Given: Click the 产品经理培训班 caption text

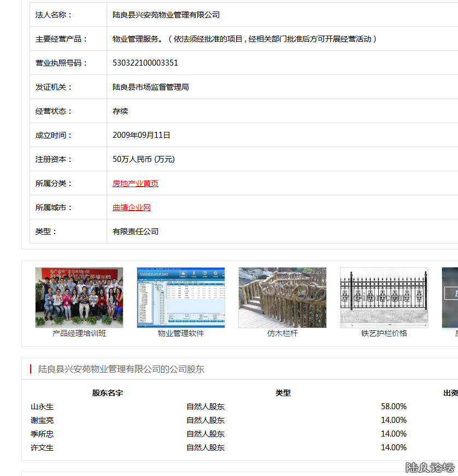Looking at the screenshot, I should click(79, 333).
